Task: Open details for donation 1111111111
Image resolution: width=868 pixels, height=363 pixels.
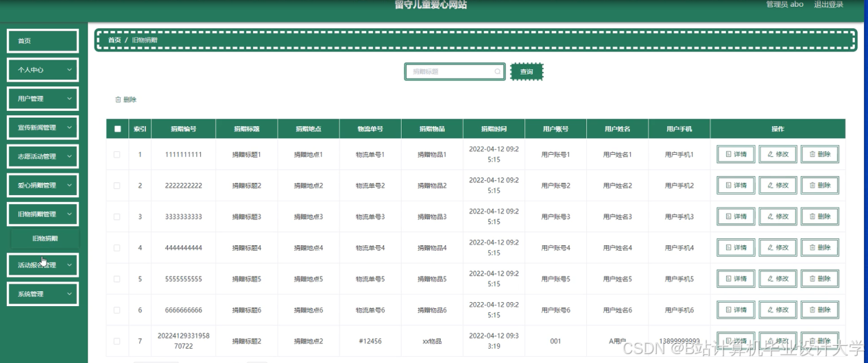Action: coord(736,154)
